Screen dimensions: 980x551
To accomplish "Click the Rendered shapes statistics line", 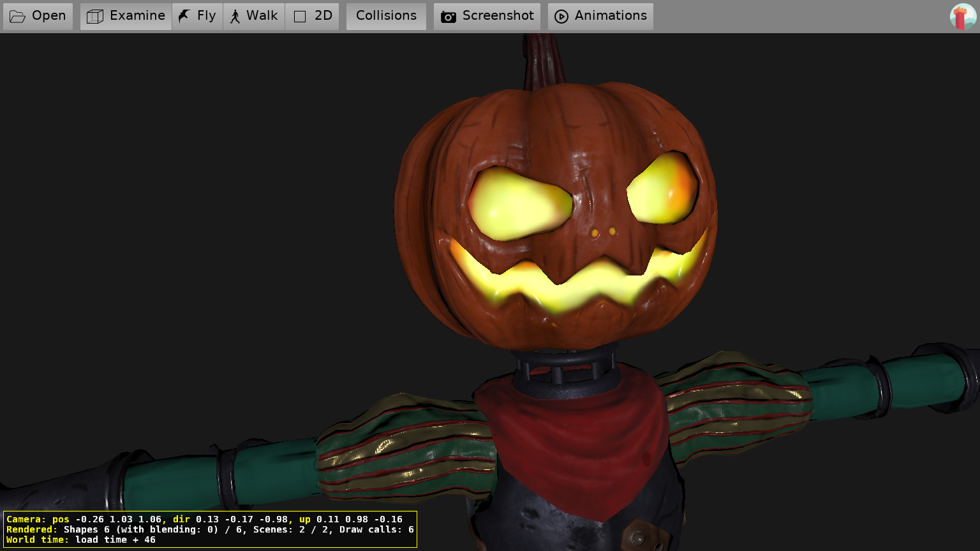I will (210, 529).
